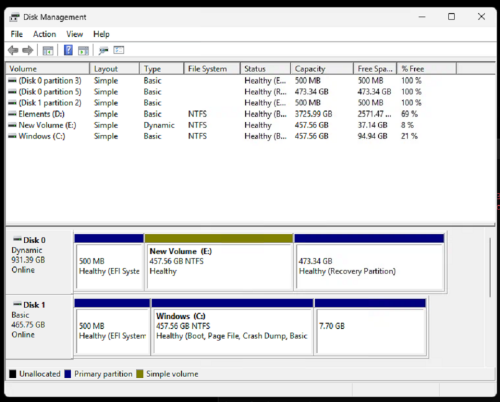Select Disk 1's 500 MB EFI partition block
The image size is (500, 402).
click(x=112, y=327)
